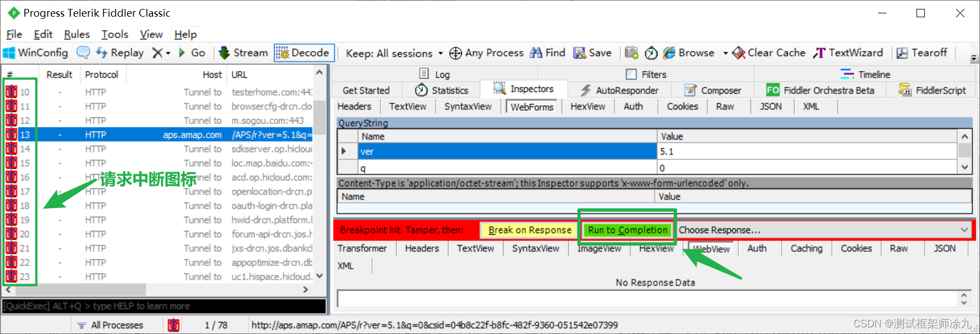
Task: Open the FiddlerScript tab
Action: coord(932,90)
